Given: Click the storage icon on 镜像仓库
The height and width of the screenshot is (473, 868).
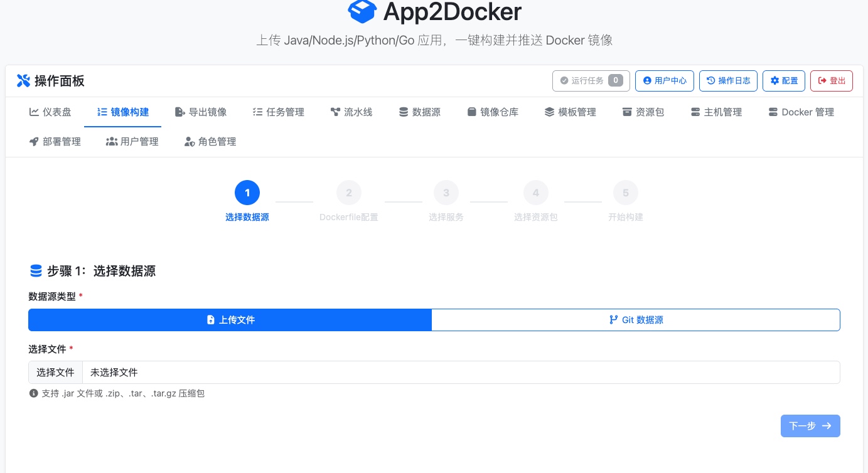Looking at the screenshot, I should 471,112.
